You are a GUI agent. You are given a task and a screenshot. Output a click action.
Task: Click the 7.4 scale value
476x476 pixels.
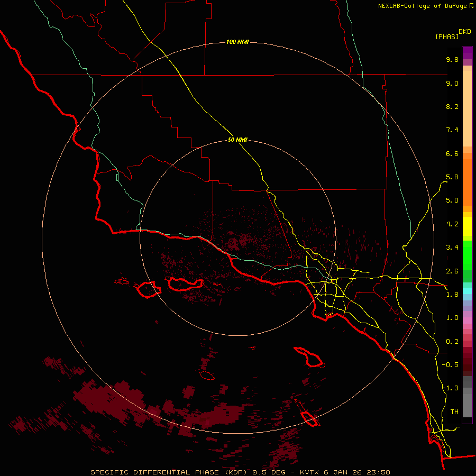[x=452, y=130]
